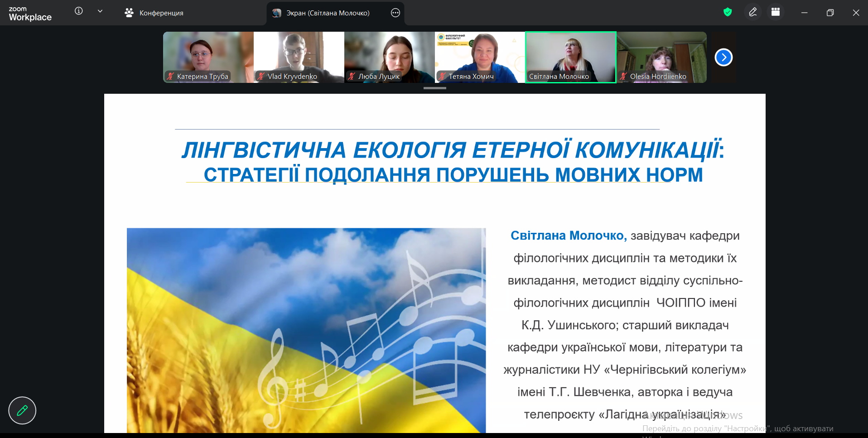Change the view layout with the grid icon

pos(776,12)
